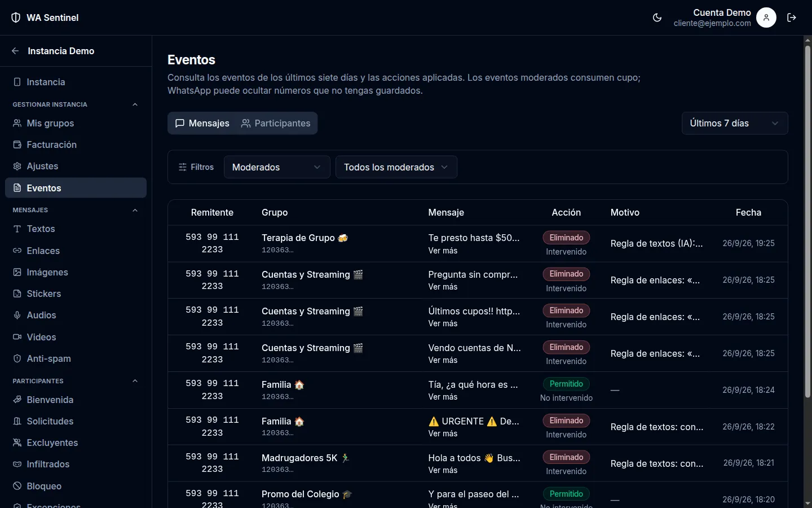Click the date 26/9/26, 18:21

749,463
